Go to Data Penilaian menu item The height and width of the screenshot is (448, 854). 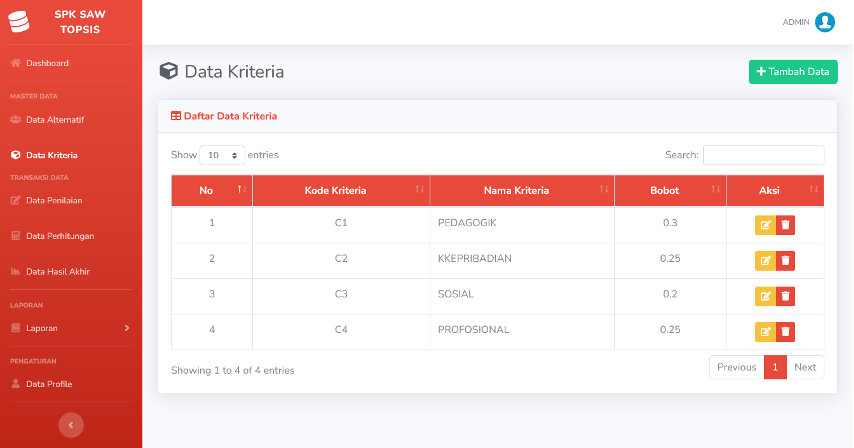pyautogui.click(x=54, y=200)
